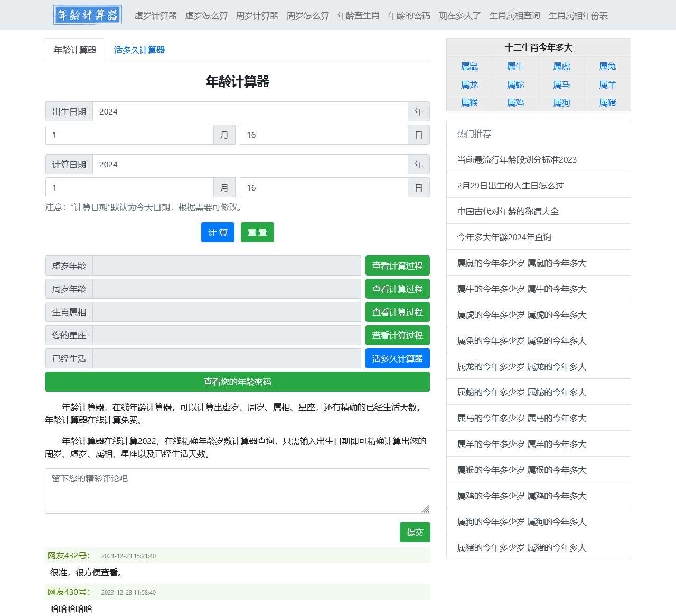Click the comment text area

(x=238, y=491)
